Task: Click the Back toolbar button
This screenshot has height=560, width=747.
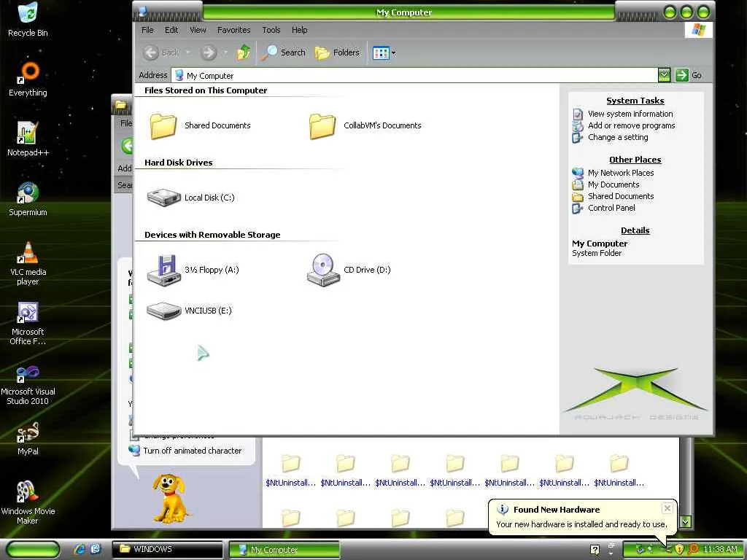Action: [x=161, y=52]
